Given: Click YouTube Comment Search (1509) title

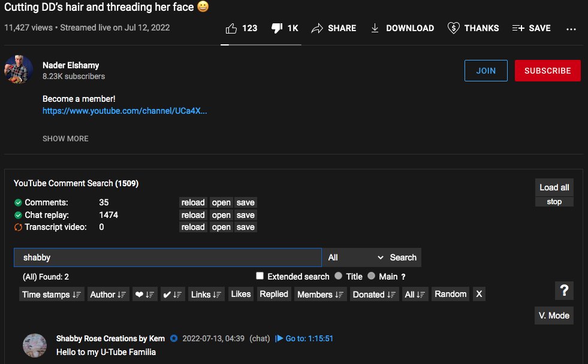Looking at the screenshot, I should [x=76, y=183].
